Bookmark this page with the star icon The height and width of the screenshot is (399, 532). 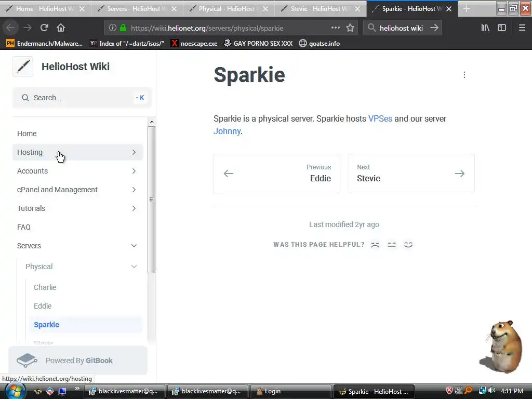click(350, 28)
